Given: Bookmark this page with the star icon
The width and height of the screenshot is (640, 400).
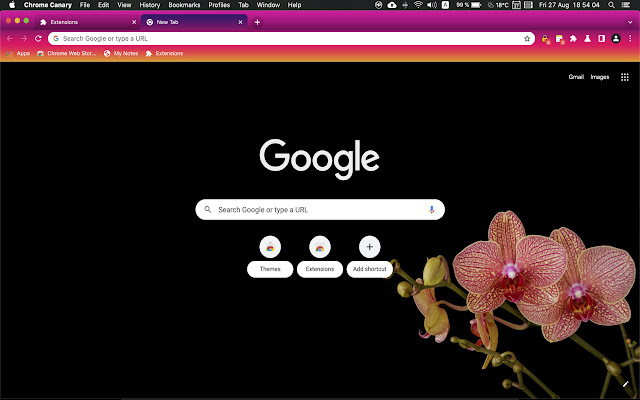Looking at the screenshot, I should click(527, 38).
